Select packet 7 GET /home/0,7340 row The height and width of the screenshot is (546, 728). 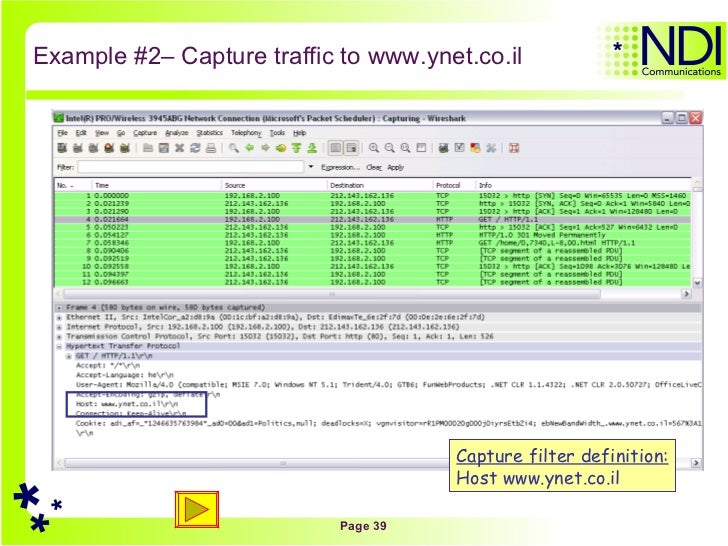coord(373,243)
